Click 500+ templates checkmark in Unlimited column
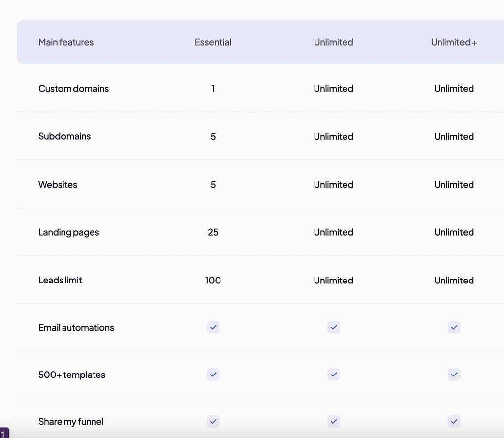The width and height of the screenshot is (504, 438). pos(334,375)
